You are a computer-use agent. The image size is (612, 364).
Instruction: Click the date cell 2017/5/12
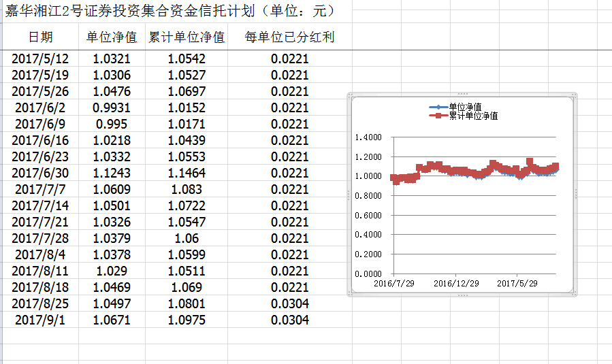pyautogui.click(x=40, y=59)
